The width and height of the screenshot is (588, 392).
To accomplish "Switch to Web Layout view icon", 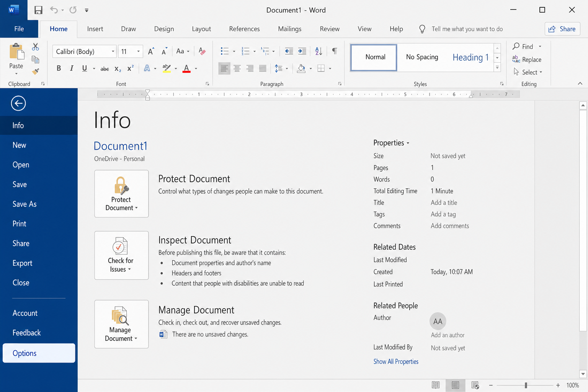I will tap(475, 385).
